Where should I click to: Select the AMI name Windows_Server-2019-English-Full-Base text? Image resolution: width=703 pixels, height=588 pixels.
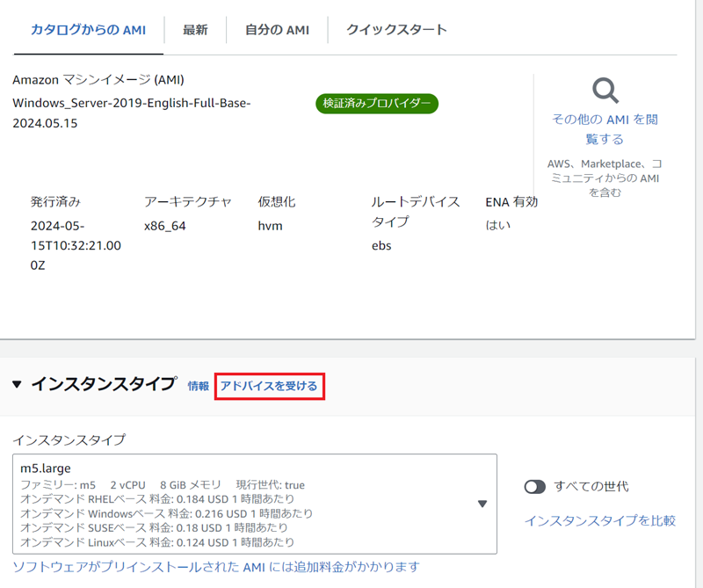point(131,113)
